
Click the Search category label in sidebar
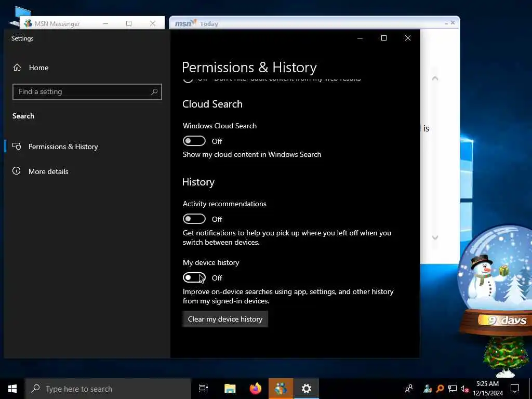pyautogui.click(x=23, y=116)
